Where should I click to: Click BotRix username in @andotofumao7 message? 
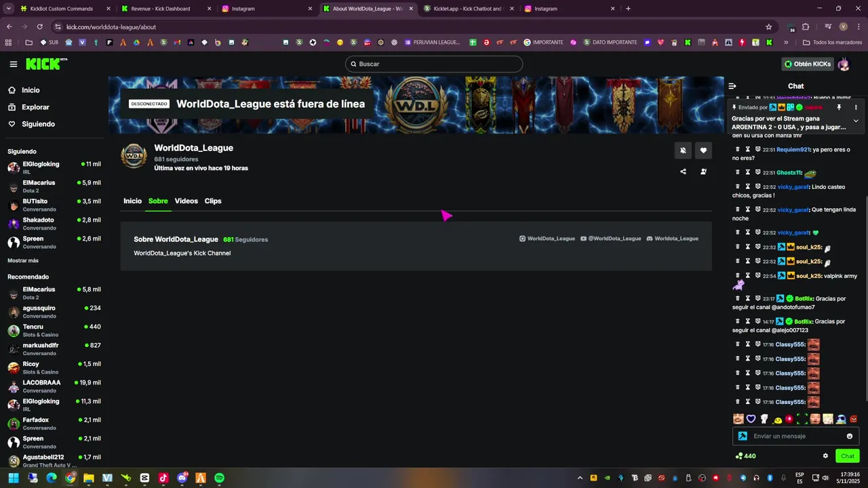click(804, 299)
